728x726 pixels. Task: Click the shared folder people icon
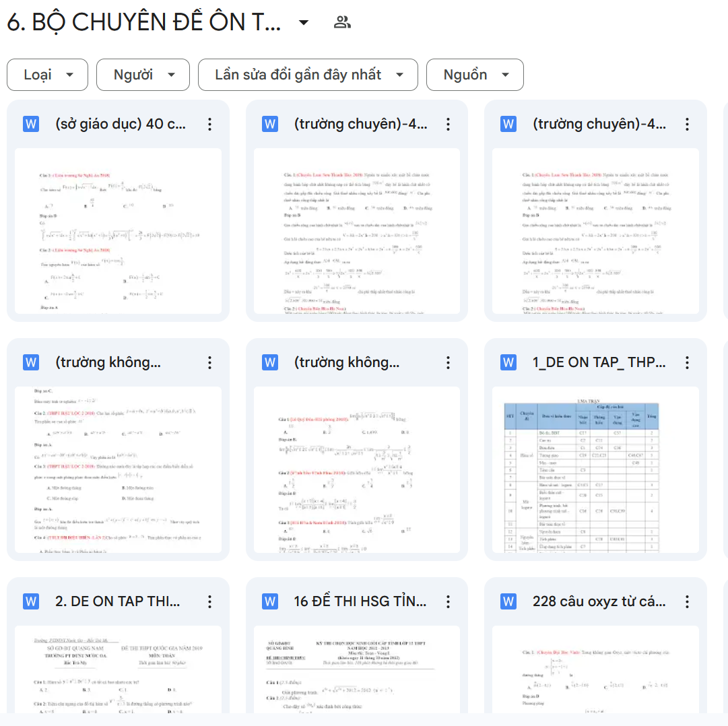click(x=342, y=23)
